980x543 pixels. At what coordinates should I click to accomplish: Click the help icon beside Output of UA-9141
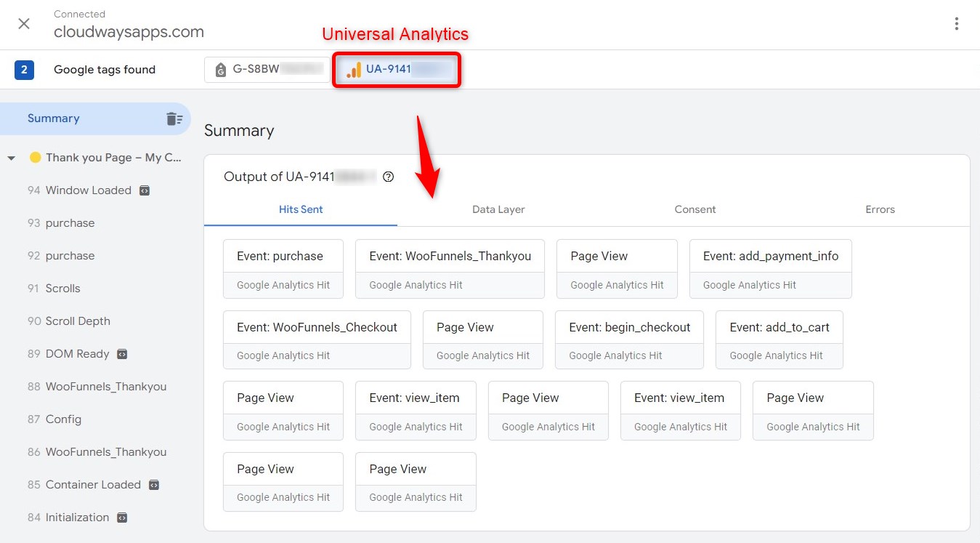point(389,177)
